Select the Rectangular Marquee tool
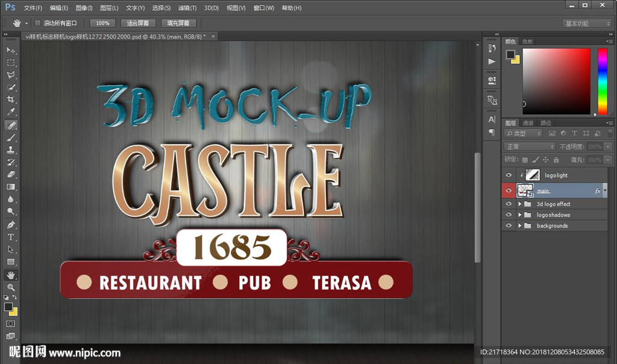This screenshot has width=617, height=364. pyautogui.click(x=11, y=63)
